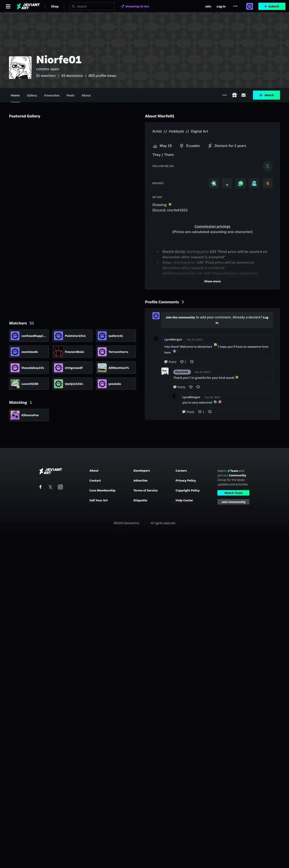Viewport: 289px width, 868px height.
Task: Open watched user KiitsunaFox
Action: coord(29,415)
